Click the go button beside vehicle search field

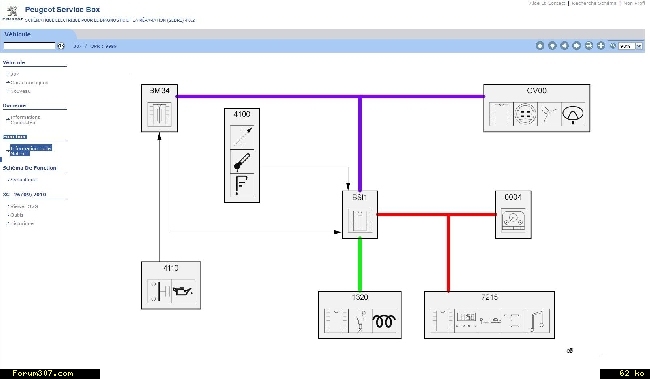pos(61,46)
